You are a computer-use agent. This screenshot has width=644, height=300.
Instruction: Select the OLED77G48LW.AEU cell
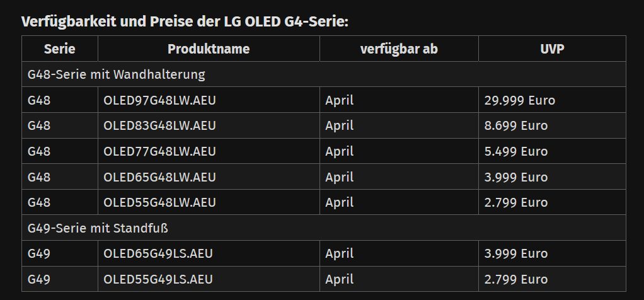(x=209, y=151)
